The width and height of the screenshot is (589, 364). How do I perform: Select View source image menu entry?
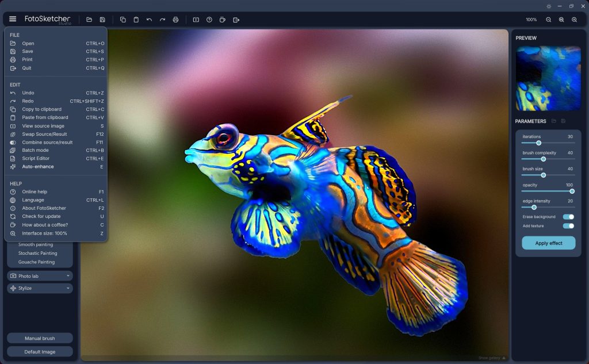pyautogui.click(x=56, y=126)
